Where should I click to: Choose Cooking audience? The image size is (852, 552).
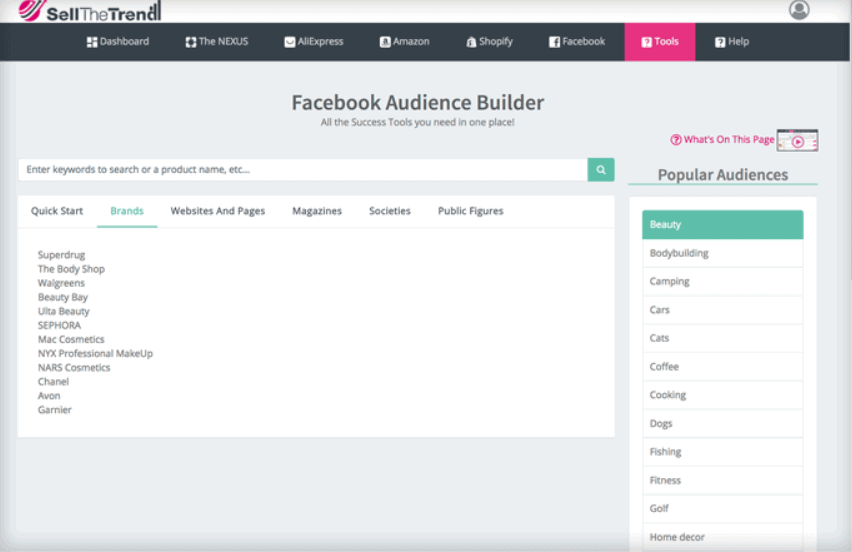pyautogui.click(x=723, y=395)
